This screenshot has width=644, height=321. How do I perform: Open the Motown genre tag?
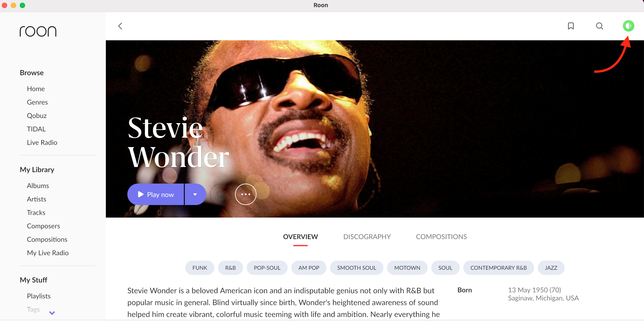[407, 267]
